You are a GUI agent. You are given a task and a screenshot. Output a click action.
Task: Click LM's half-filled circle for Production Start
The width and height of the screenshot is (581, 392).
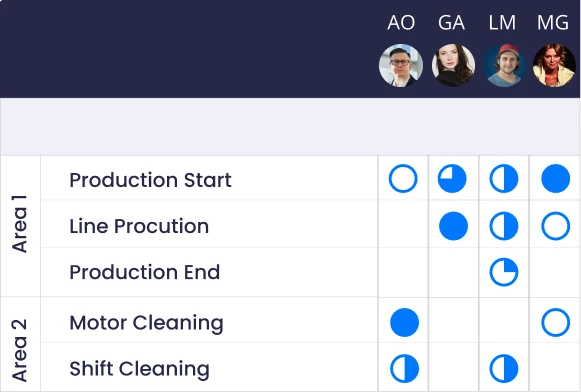(504, 179)
